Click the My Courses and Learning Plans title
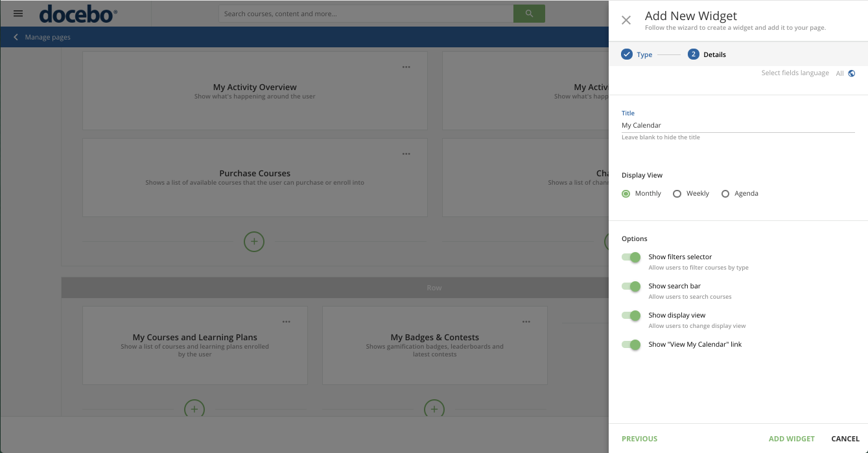Image resolution: width=868 pixels, height=453 pixels. tap(195, 337)
